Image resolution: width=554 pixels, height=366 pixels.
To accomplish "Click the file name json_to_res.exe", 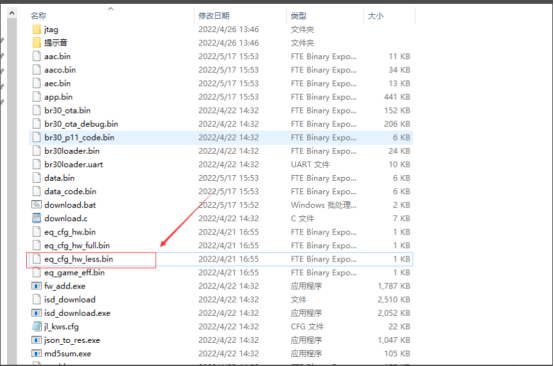I will 72,340.
